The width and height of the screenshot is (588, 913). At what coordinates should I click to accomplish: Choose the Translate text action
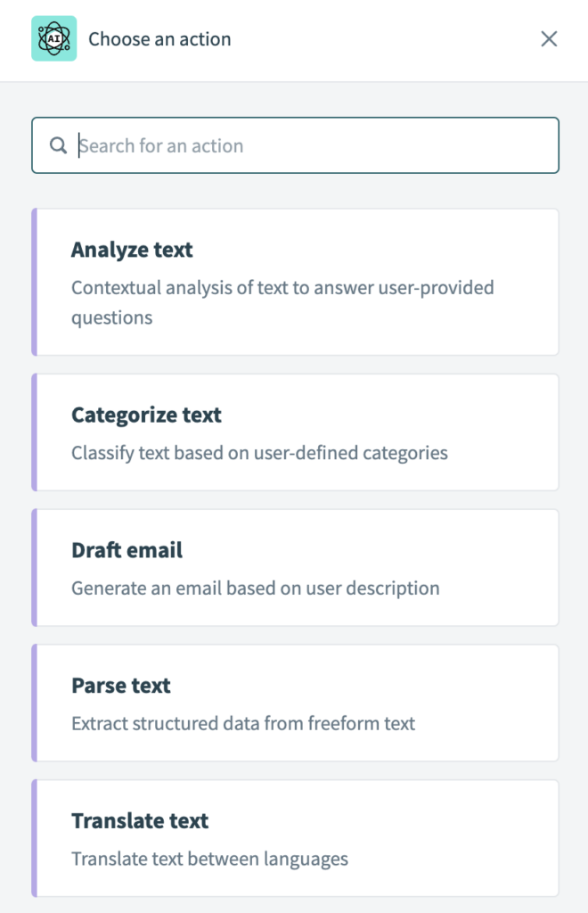coord(140,821)
